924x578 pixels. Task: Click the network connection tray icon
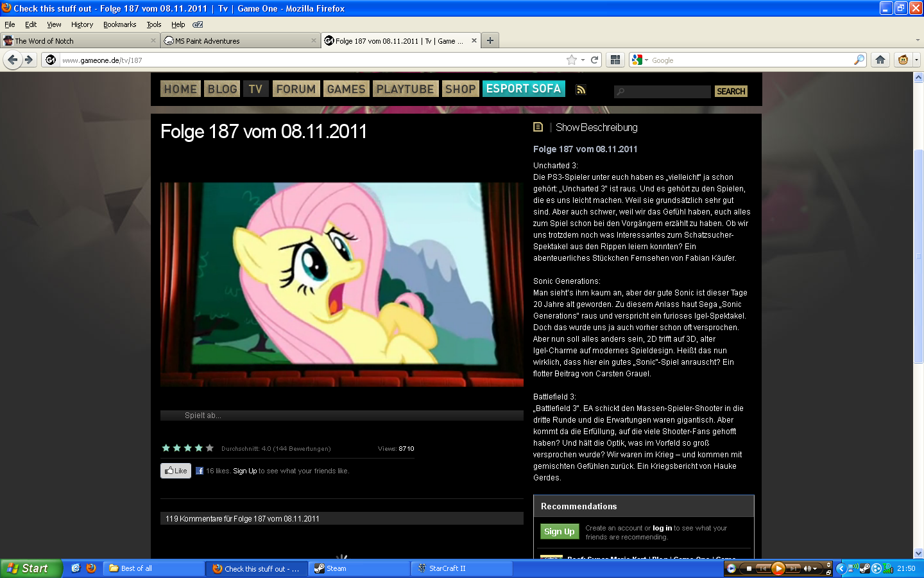[853, 568]
